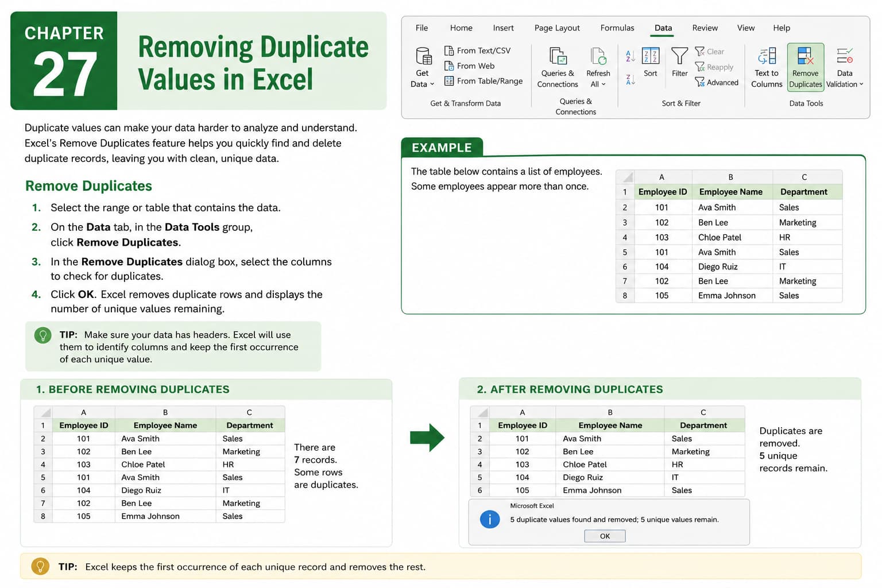Click the From Table/Range command
Viewport: 882px width, 588px height.
pos(483,81)
